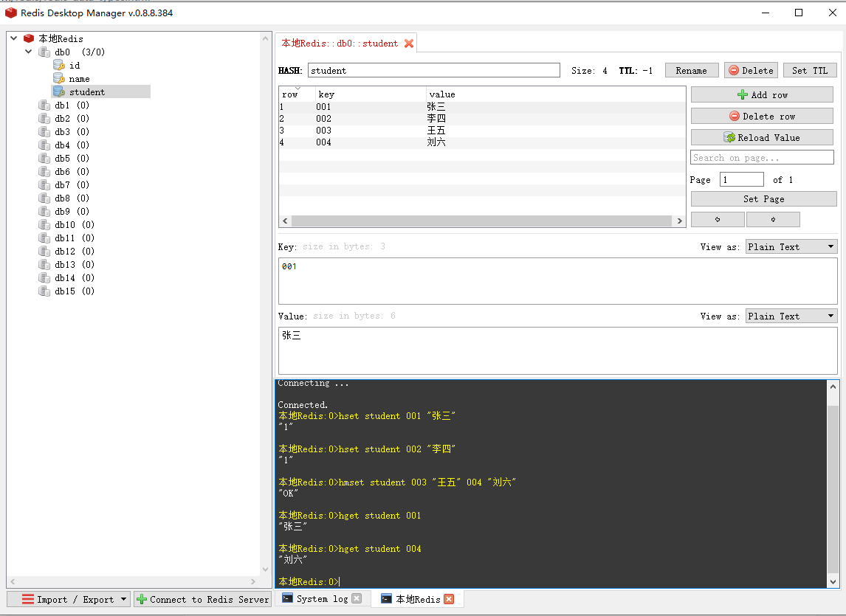Screen dimensions: 846x616
Task: Click the db8 database icon
Action: pos(44,198)
